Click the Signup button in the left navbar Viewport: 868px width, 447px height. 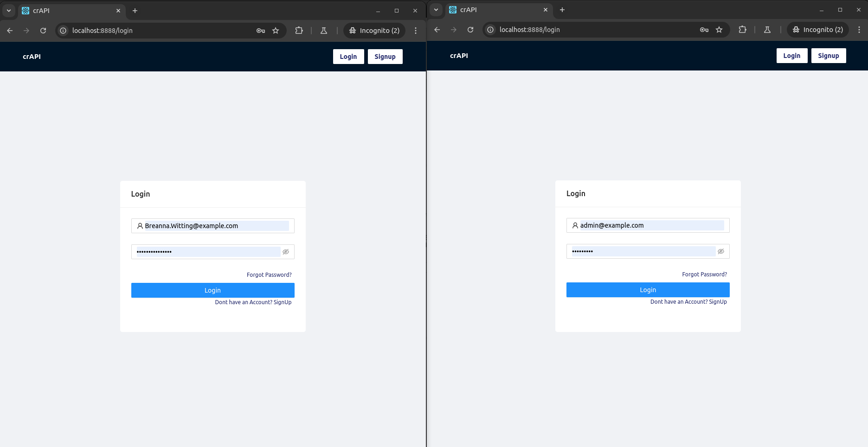(385, 57)
